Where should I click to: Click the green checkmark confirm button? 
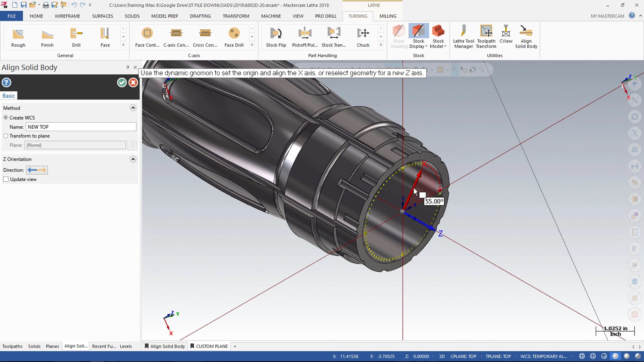[x=122, y=83]
